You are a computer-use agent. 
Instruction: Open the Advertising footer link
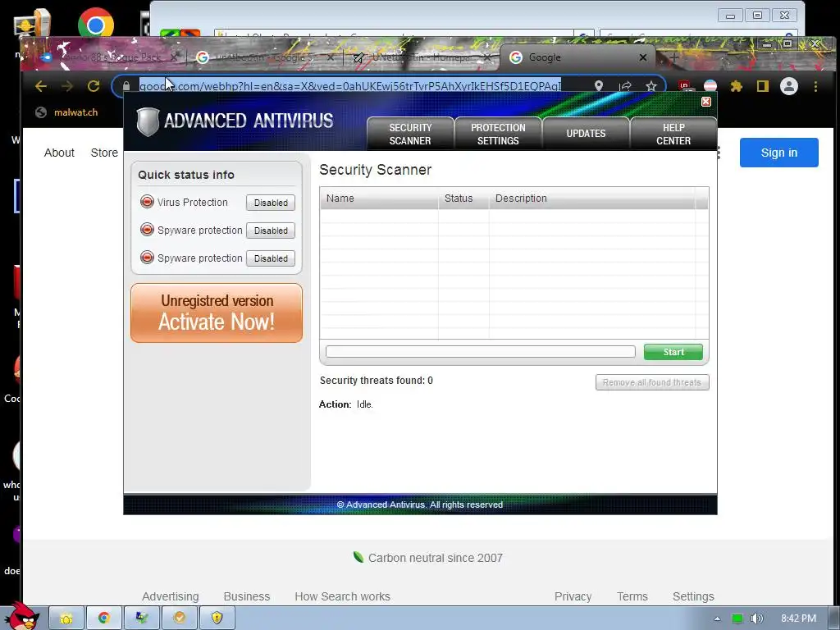point(171,596)
